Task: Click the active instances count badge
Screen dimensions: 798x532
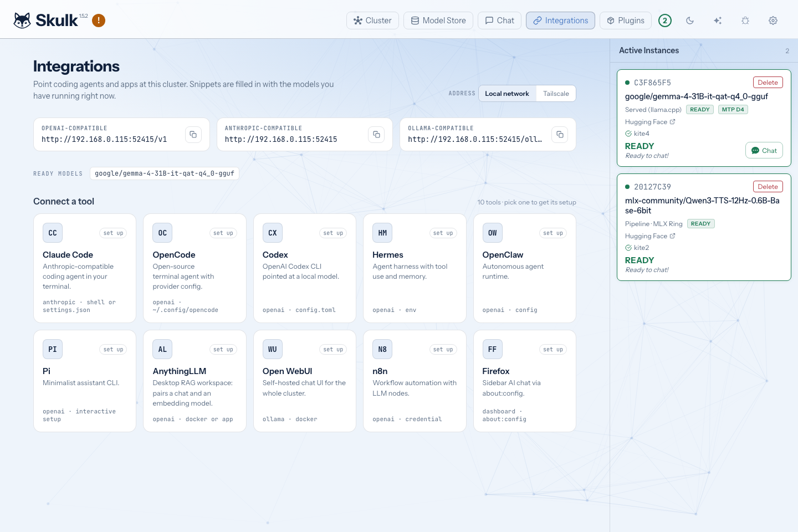Action: click(665, 21)
